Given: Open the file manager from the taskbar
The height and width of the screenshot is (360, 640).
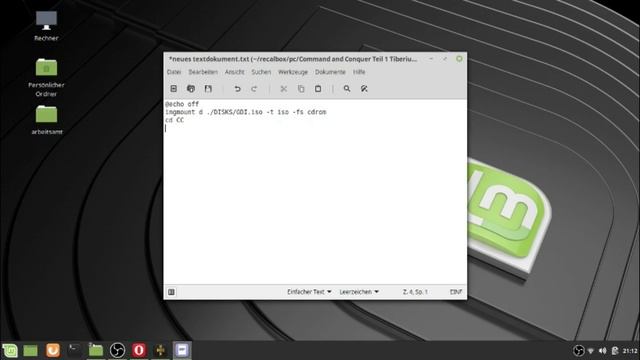Looking at the screenshot, I should coord(96,350).
